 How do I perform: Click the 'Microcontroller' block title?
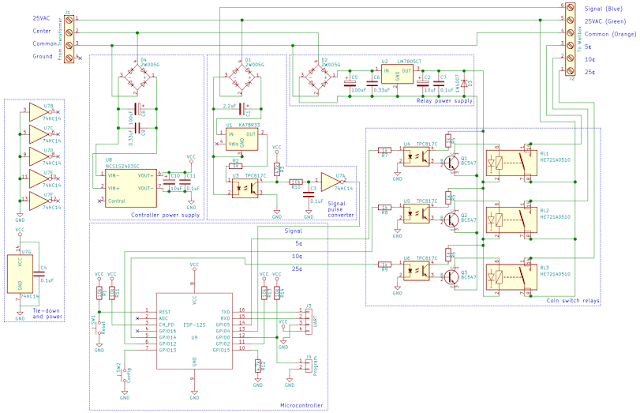pyautogui.click(x=302, y=405)
